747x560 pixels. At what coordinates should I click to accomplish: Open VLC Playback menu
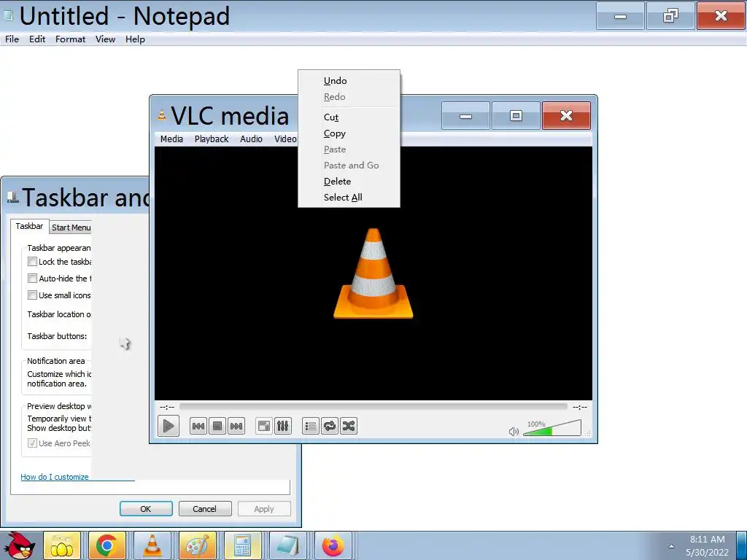click(212, 139)
